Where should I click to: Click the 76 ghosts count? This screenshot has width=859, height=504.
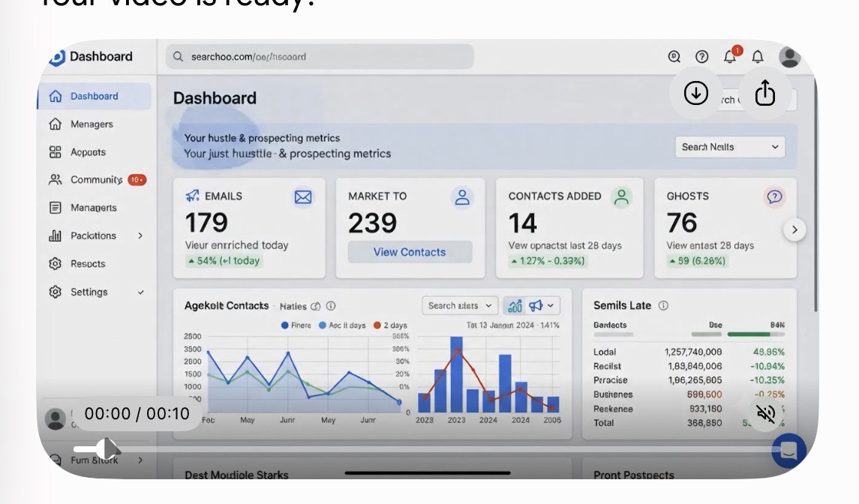click(x=681, y=223)
